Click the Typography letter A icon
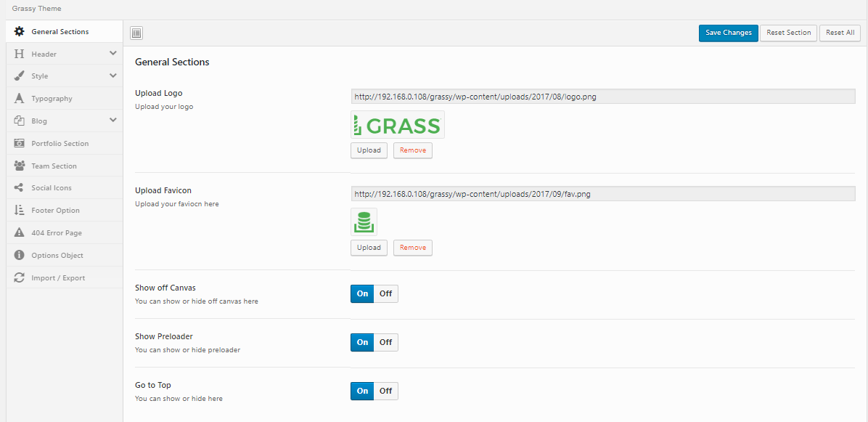 pos(20,99)
